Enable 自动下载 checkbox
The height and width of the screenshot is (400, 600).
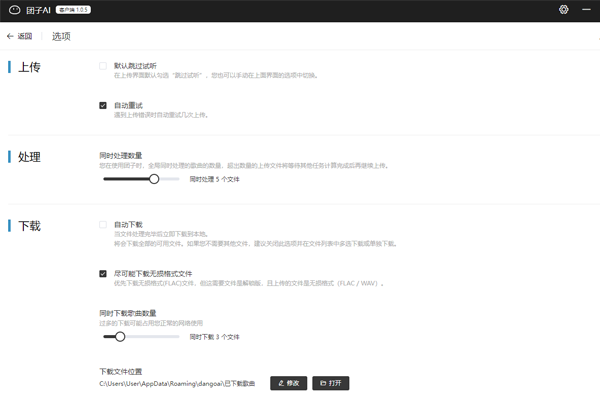[103, 224]
